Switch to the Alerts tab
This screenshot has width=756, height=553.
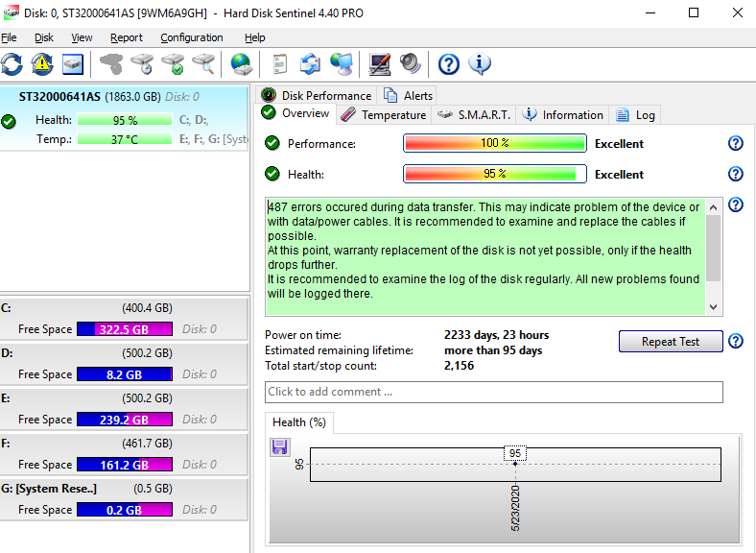[408, 96]
